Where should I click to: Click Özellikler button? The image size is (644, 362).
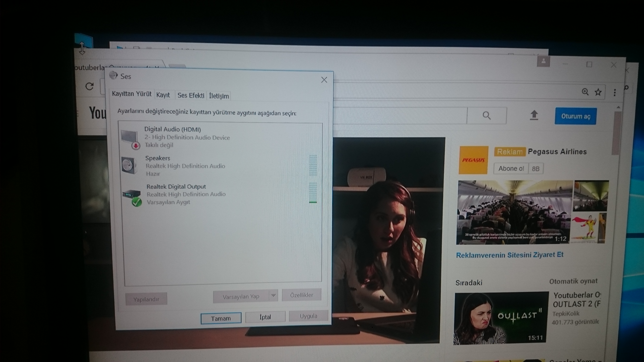(x=302, y=295)
